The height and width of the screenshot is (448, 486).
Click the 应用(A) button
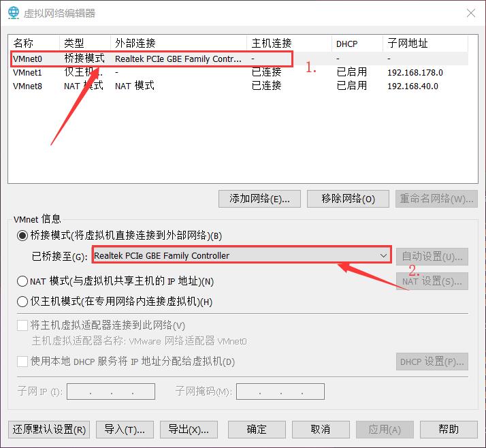pyautogui.click(x=385, y=430)
